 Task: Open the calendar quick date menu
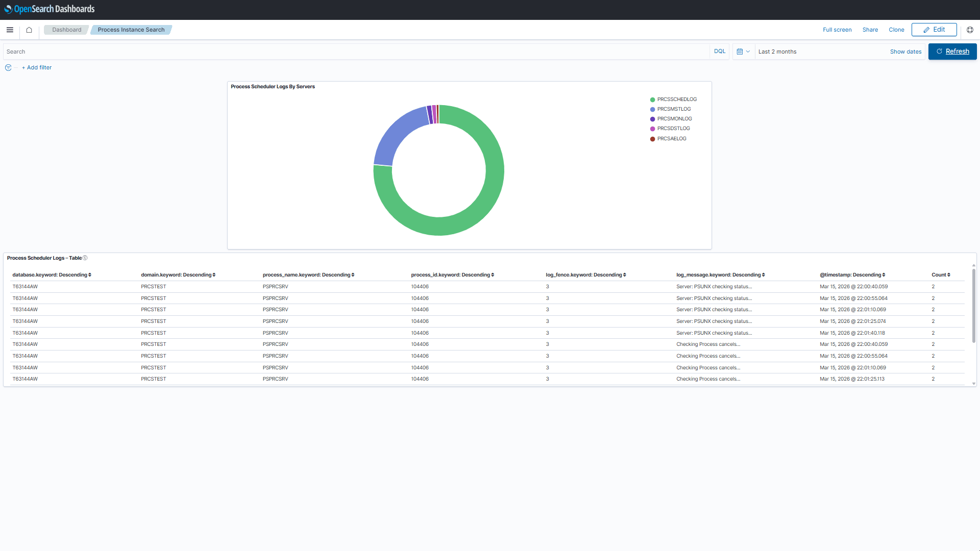click(x=743, y=52)
